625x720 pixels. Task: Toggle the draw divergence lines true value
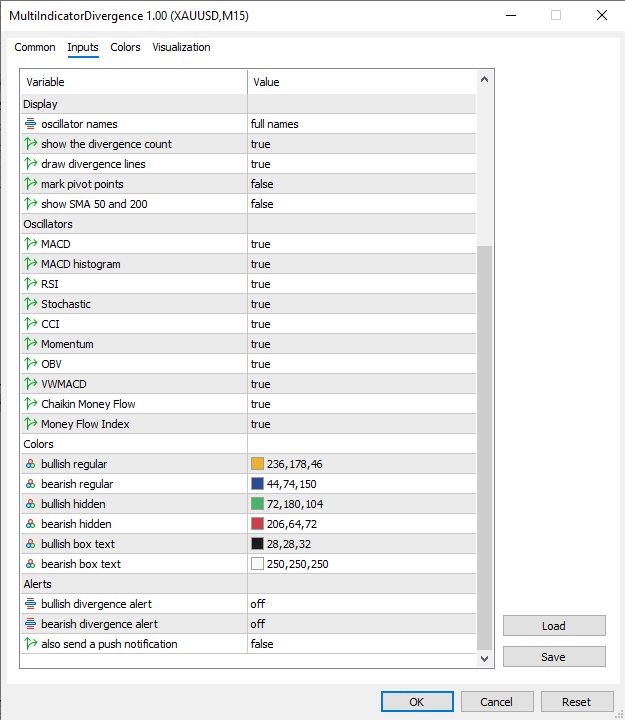[x=362, y=164]
